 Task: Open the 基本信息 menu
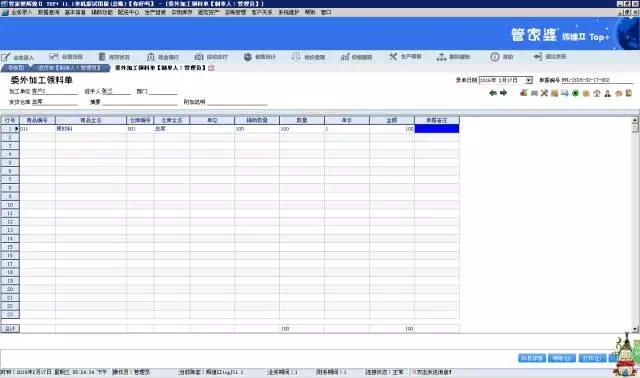click(x=75, y=12)
